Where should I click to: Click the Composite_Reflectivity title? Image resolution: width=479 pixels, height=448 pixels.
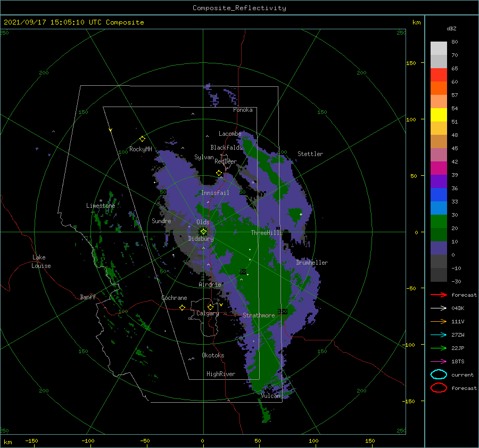pos(240,8)
